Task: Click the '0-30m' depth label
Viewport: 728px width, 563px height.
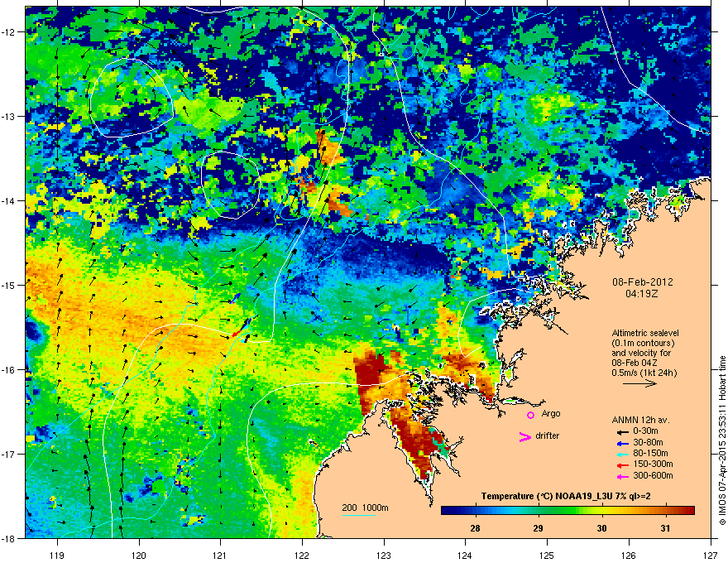Action: click(x=645, y=431)
